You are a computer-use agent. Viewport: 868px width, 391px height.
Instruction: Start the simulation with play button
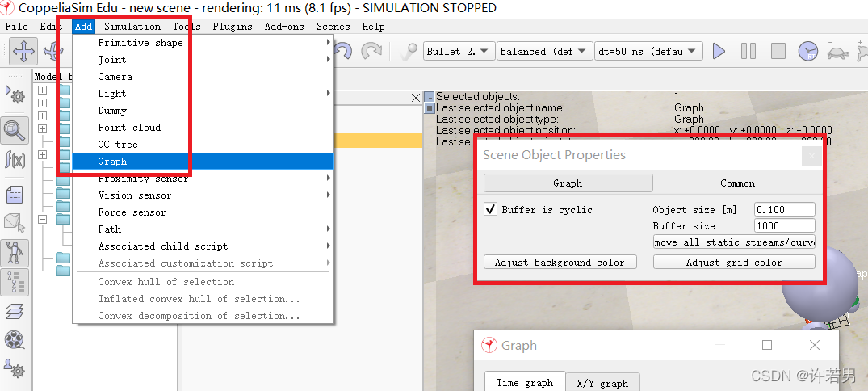pyautogui.click(x=719, y=52)
